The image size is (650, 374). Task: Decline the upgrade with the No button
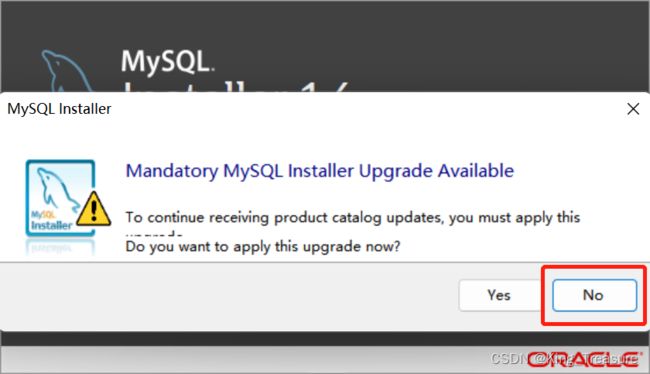tap(594, 295)
